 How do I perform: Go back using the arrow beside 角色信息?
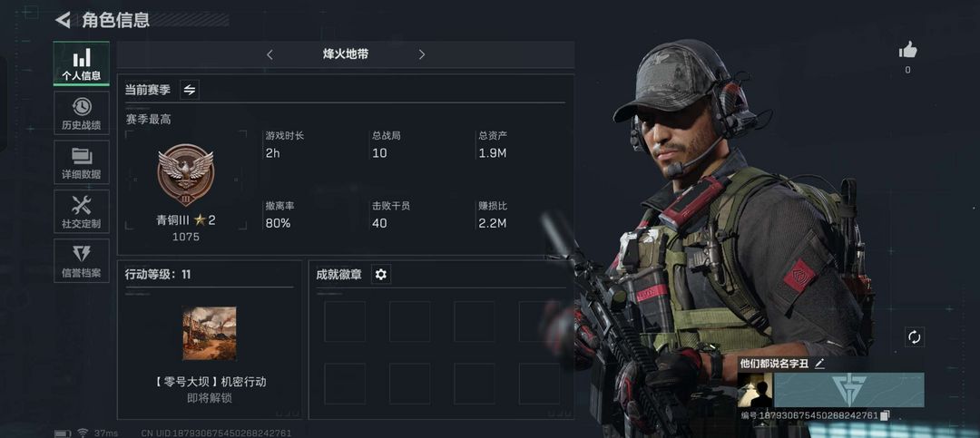[x=63, y=20]
